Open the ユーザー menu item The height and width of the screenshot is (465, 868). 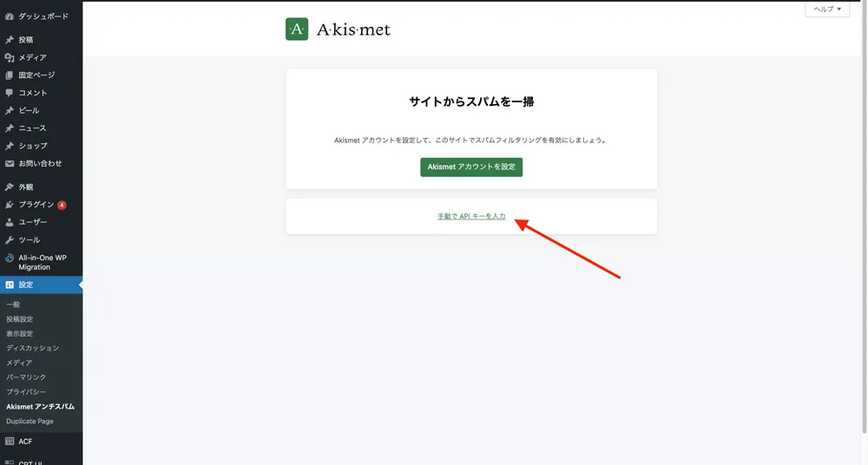pyautogui.click(x=33, y=222)
